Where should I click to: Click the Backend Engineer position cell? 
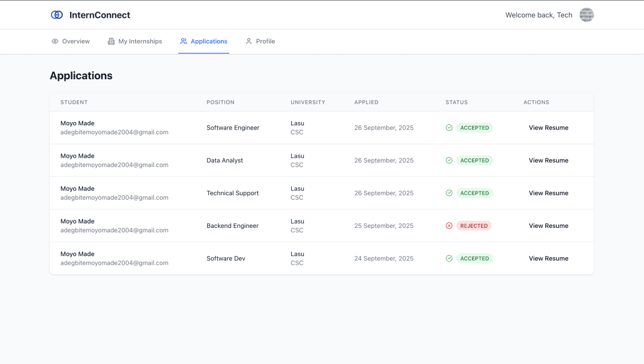[x=232, y=226]
